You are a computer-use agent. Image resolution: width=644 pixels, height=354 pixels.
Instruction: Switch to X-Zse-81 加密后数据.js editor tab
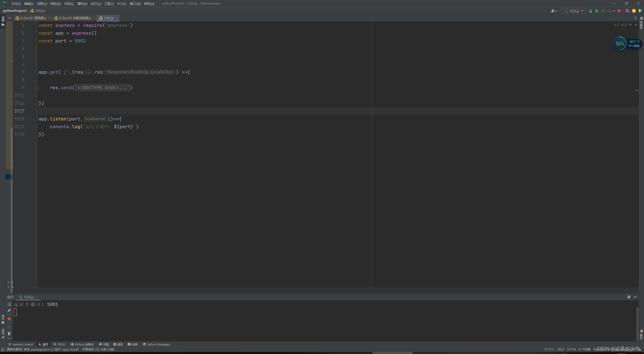tap(75, 18)
